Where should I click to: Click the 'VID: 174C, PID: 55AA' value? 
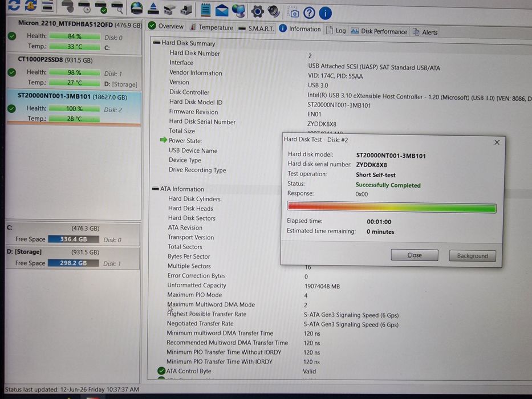coord(335,76)
